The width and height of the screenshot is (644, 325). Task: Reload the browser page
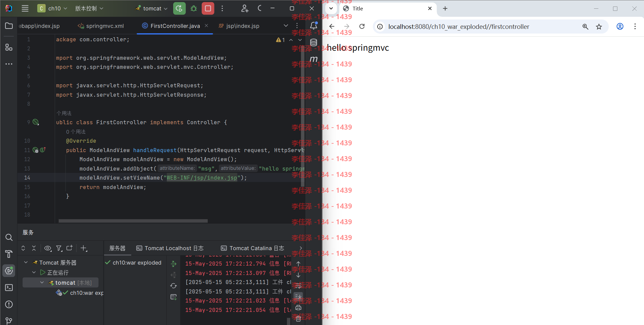coord(362,27)
